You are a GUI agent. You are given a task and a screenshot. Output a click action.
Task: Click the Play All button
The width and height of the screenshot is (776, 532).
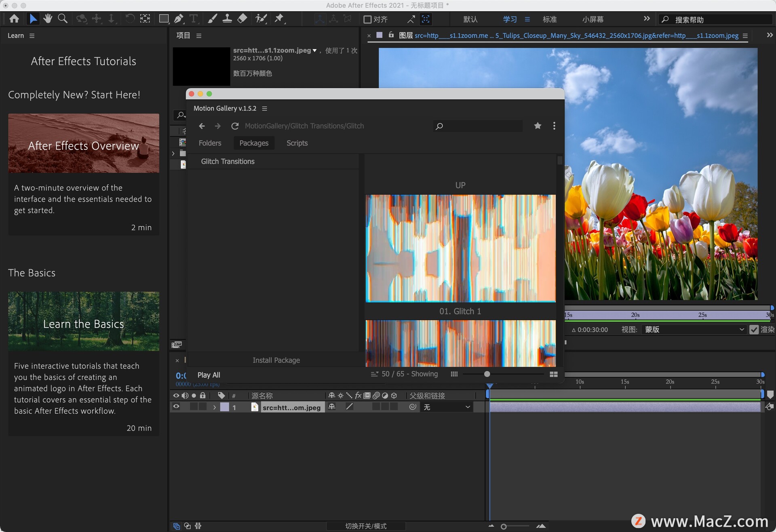pyautogui.click(x=209, y=375)
